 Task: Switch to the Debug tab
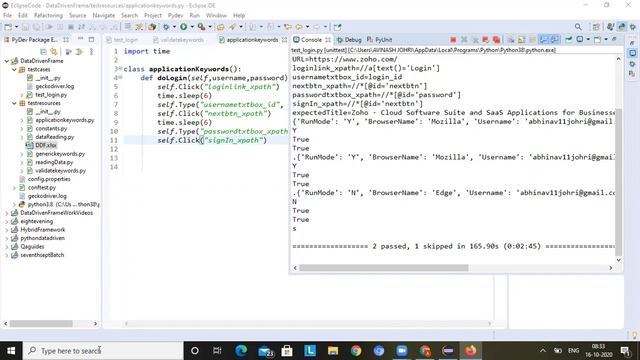(349, 40)
